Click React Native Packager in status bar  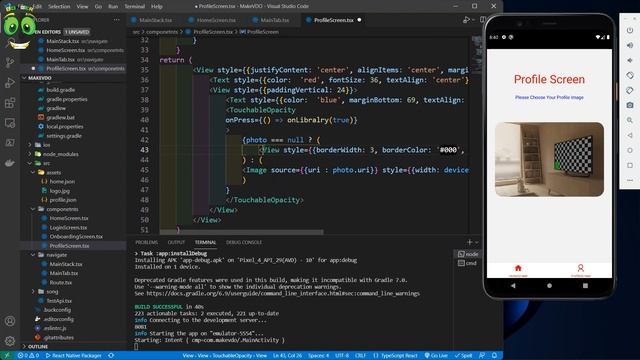coord(73,356)
